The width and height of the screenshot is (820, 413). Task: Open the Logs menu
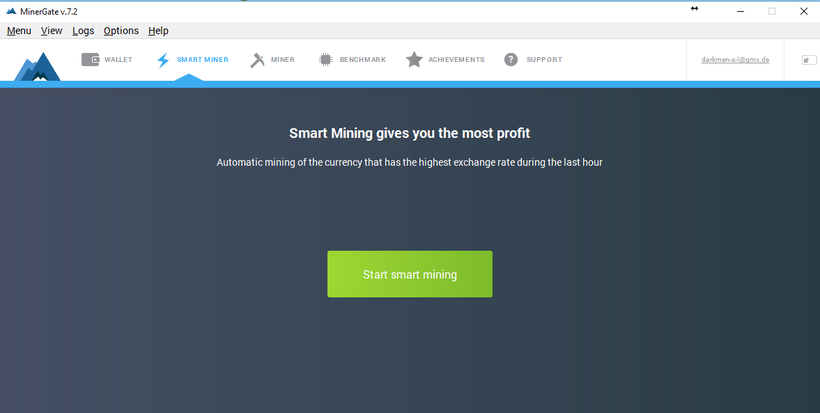click(83, 31)
